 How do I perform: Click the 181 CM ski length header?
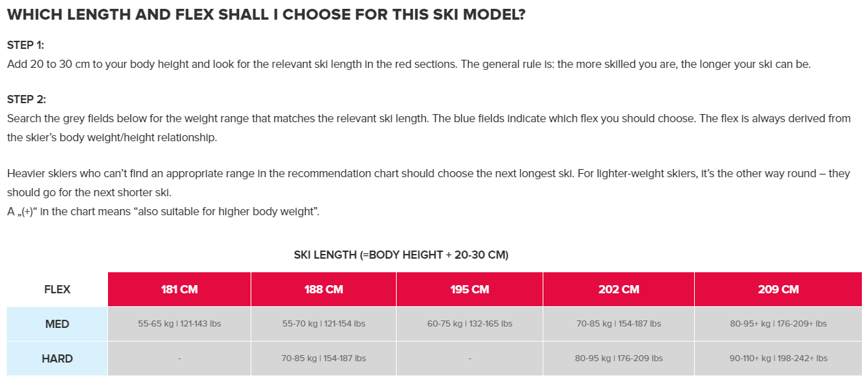(x=179, y=289)
